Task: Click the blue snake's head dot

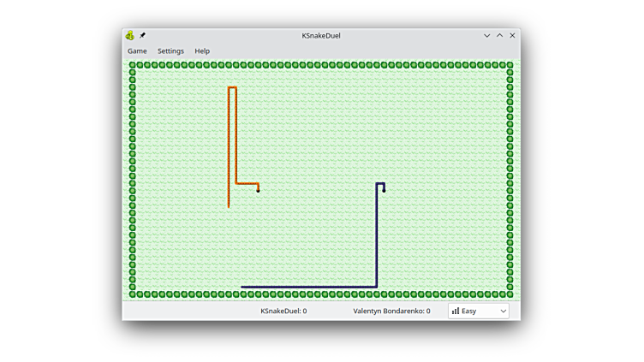Action: (384, 190)
